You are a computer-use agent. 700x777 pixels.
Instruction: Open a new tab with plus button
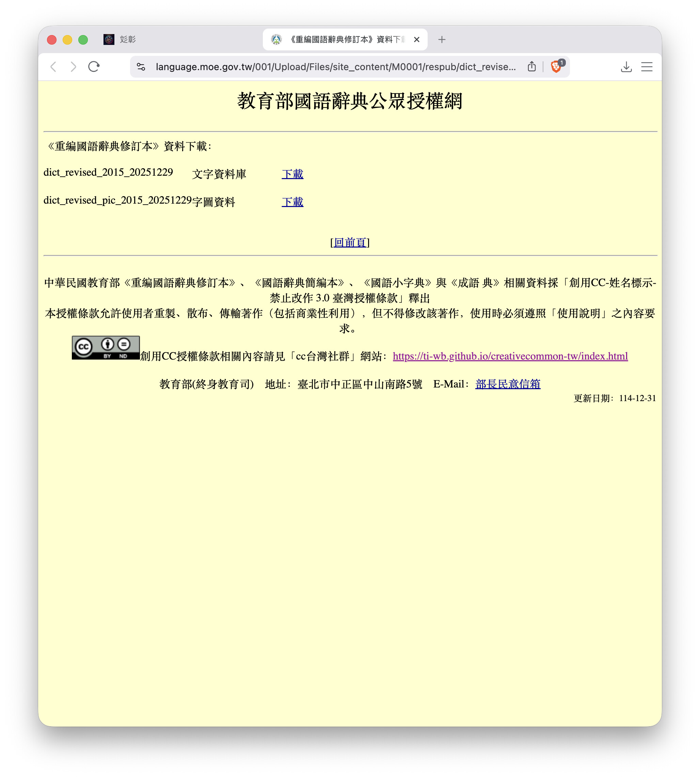[442, 39]
